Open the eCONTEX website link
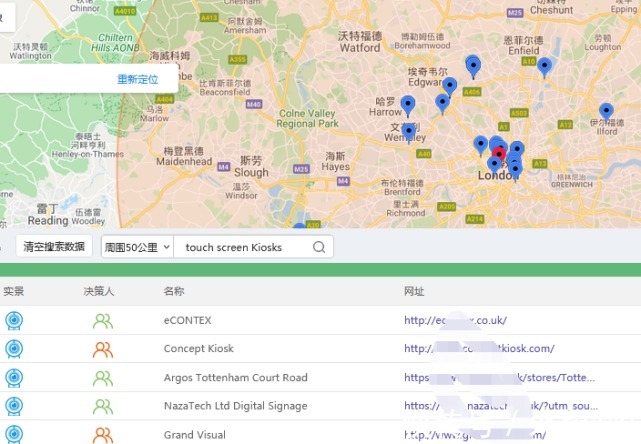 tap(455, 320)
